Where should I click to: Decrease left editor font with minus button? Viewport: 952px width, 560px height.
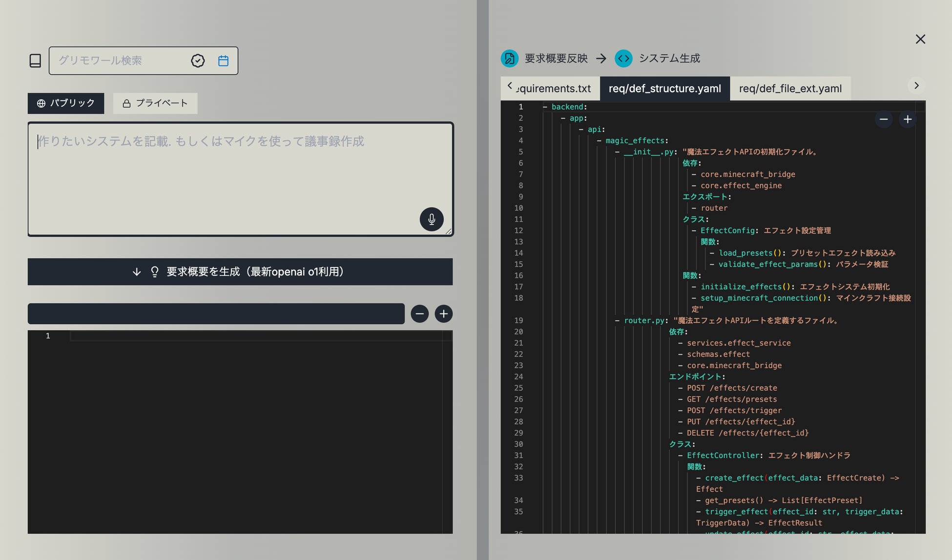pyautogui.click(x=419, y=314)
